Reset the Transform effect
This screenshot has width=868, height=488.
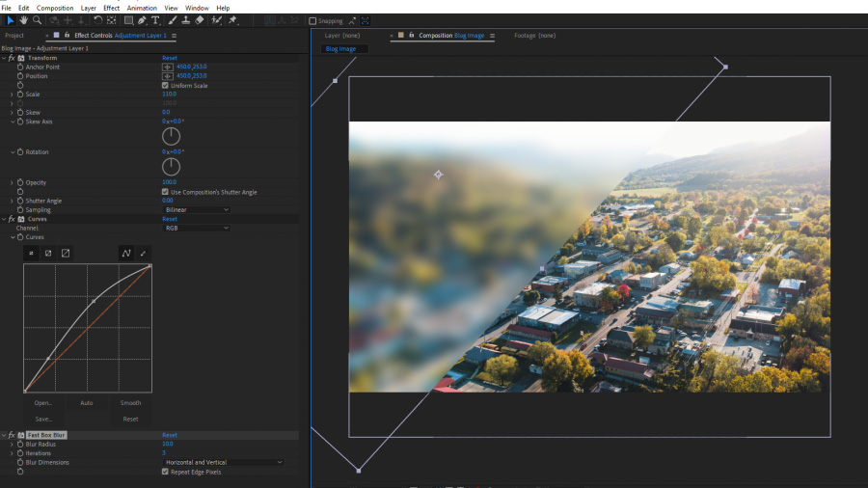(170, 58)
